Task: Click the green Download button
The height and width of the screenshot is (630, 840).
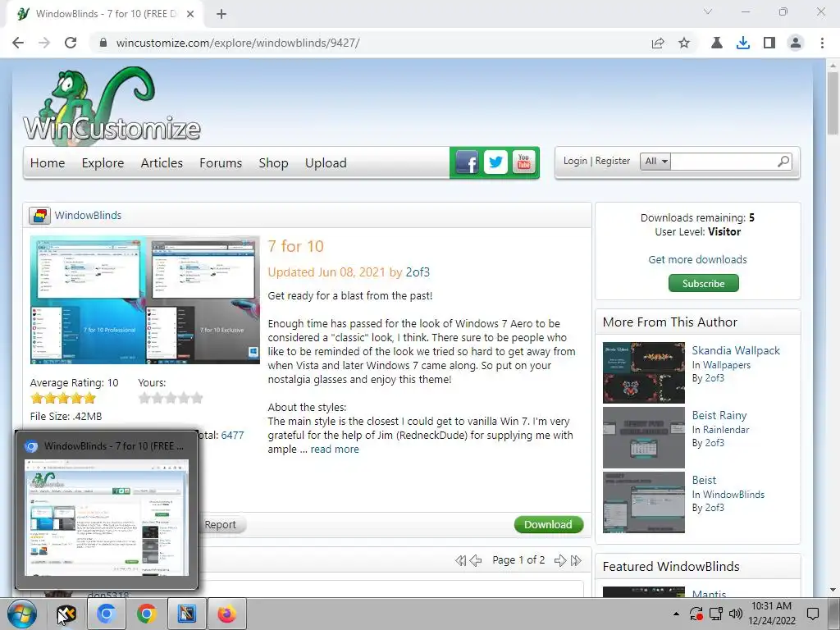Action: click(548, 524)
